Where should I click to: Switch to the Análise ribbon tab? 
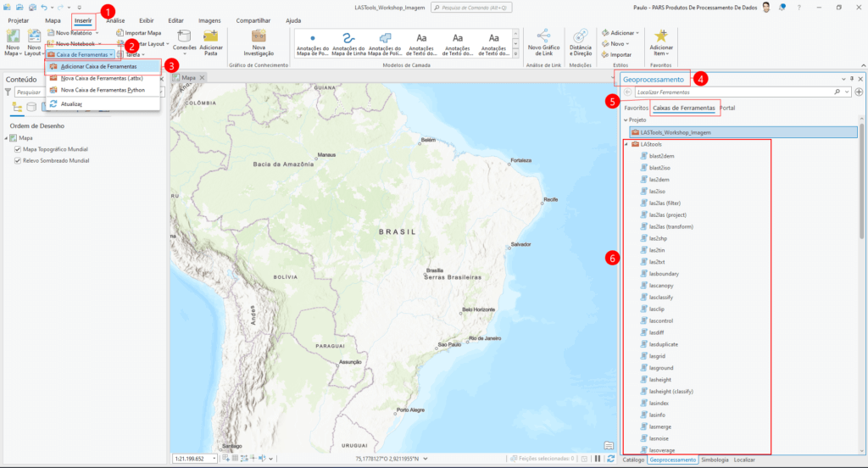115,19
